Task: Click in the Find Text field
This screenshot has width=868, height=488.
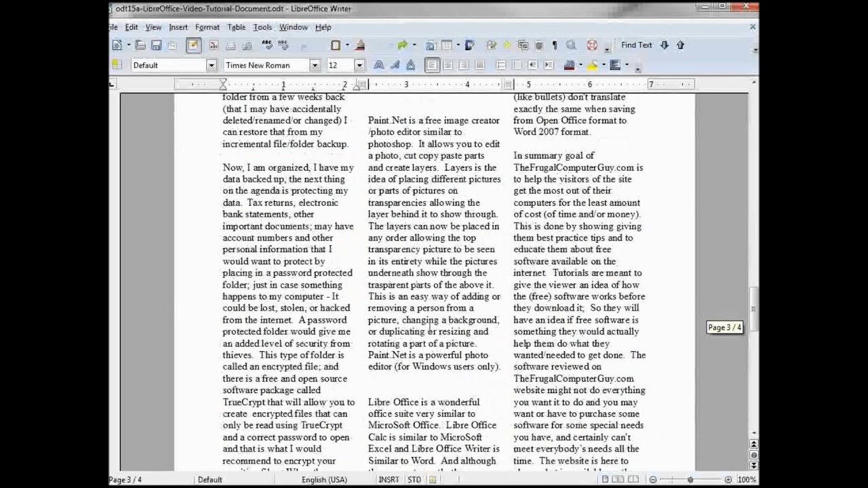Action: click(637, 45)
